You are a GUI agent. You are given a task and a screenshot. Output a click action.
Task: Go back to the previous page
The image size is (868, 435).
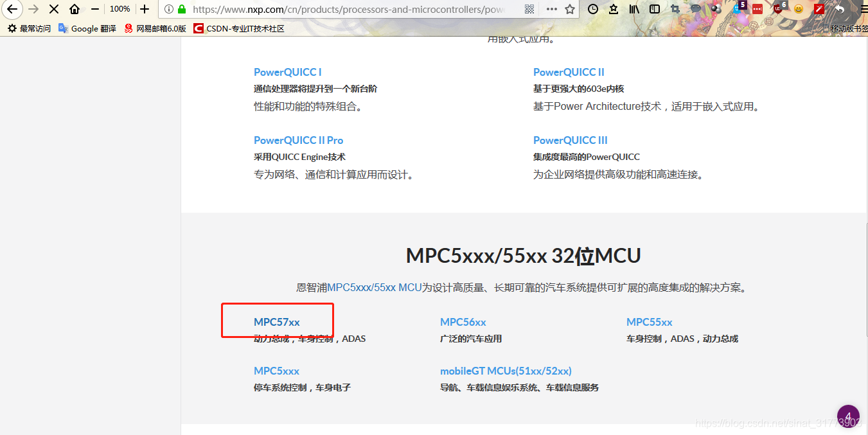12,9
